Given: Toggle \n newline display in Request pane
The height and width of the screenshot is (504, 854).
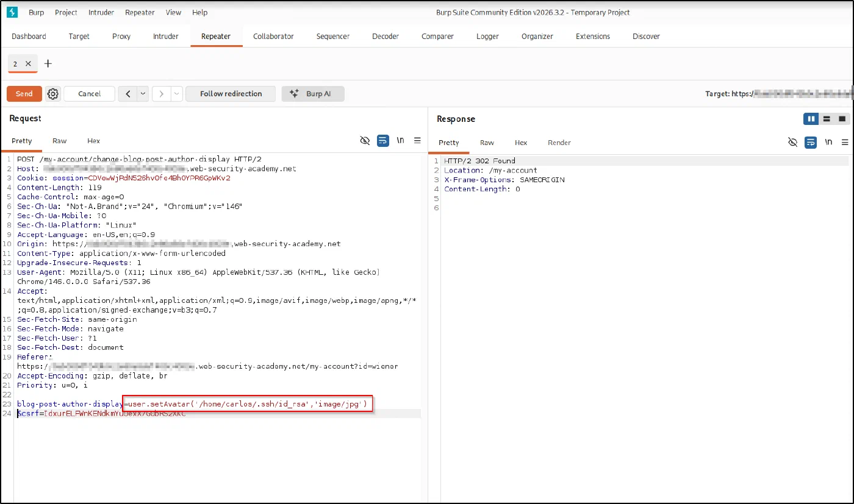Looking at the screenshot, I should [x=400, y=140].
